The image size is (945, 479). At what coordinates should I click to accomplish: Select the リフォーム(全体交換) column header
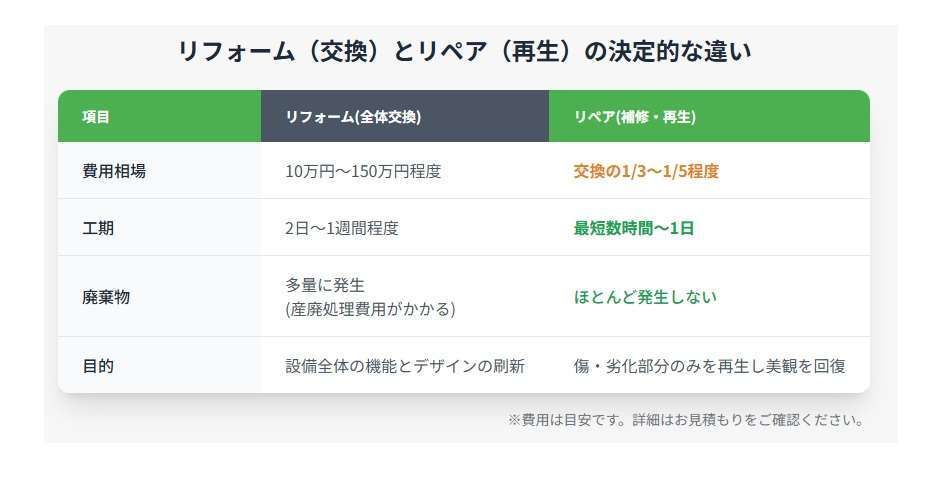coord(353,117)
